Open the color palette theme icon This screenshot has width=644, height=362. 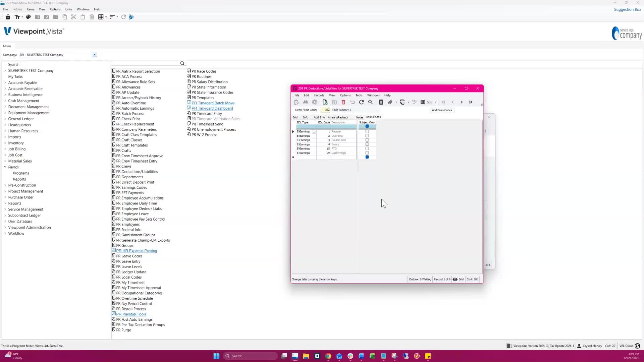29,17
